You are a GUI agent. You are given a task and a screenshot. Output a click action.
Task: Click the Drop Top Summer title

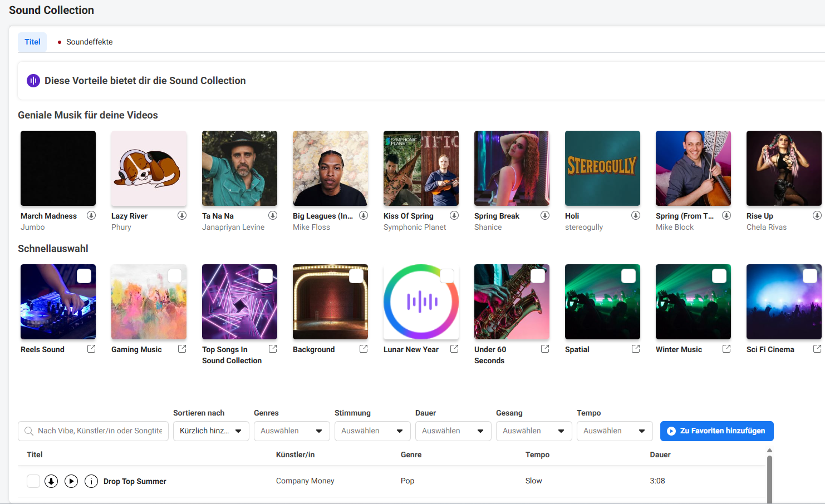(x=135, y=482)
